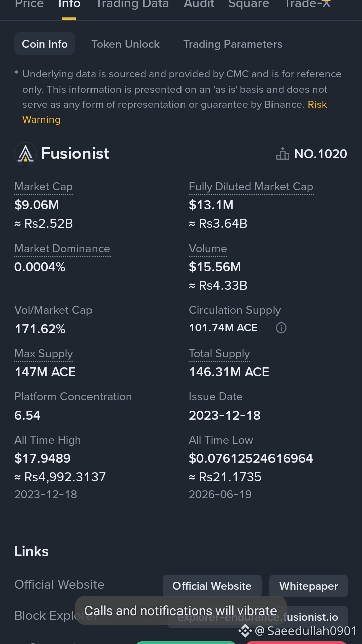Screen dimensions: 362x644
Task: Open the Trade-X tab
Action: pyautogui.click(x=307, y=4)
